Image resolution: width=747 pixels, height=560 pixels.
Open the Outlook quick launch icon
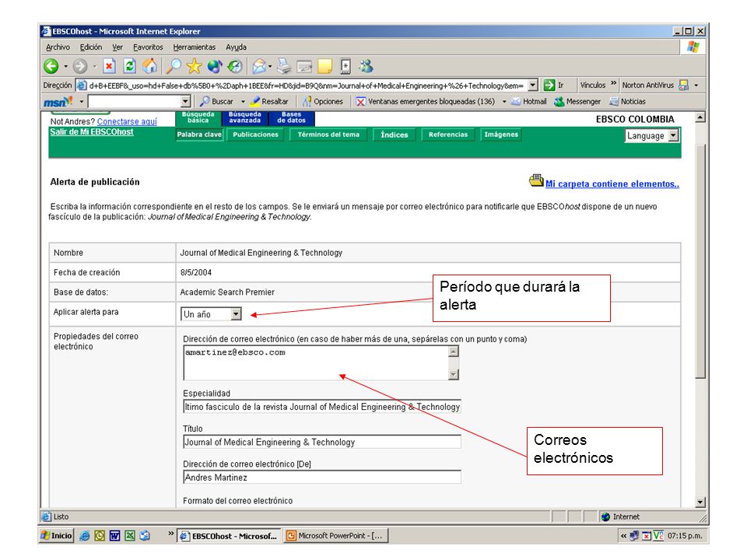(100, 536)
